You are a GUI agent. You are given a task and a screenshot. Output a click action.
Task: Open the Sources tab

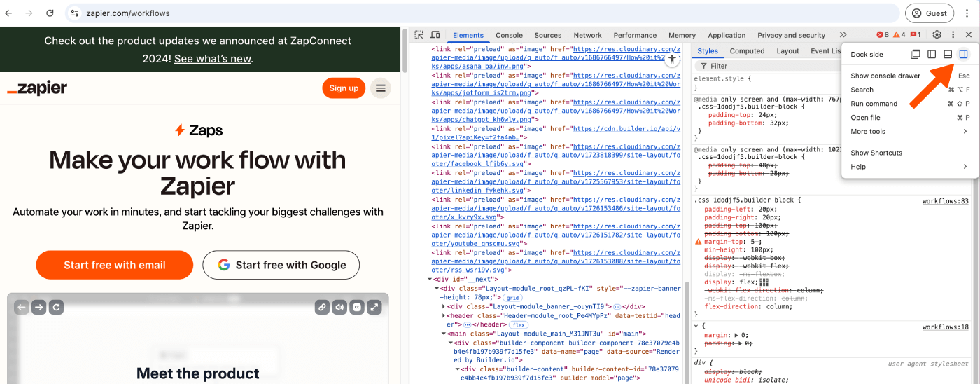coord(548,35)
